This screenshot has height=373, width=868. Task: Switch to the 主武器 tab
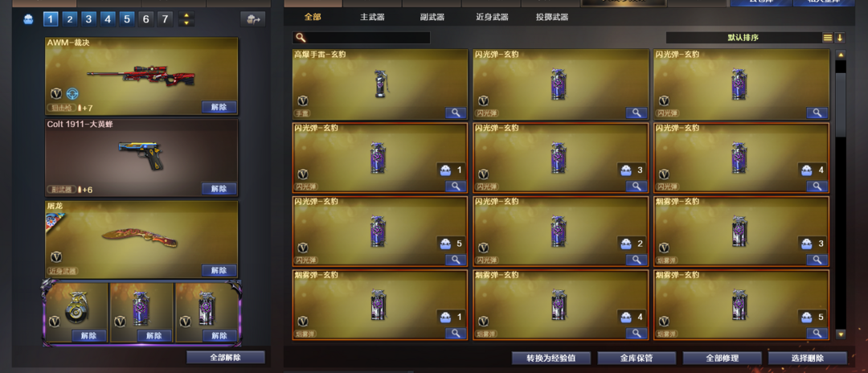click(x=372, y=17)
